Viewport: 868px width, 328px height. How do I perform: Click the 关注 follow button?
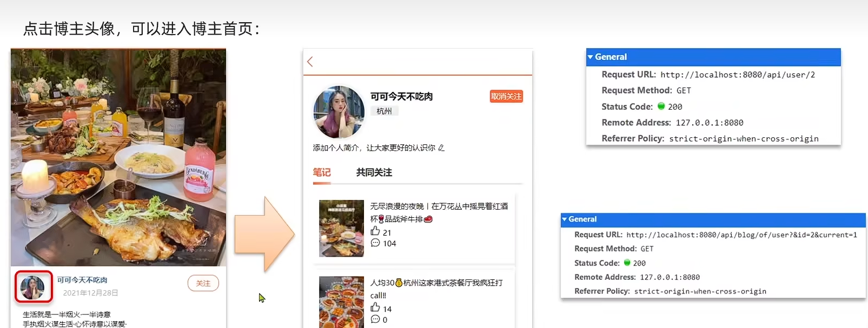(203, 283)
